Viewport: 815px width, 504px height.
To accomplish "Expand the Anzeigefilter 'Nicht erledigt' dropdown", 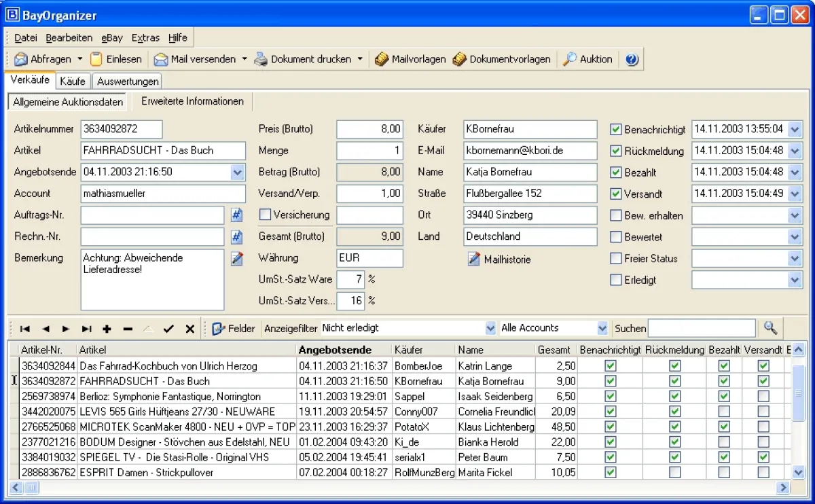I will click(x=491, y=328).
